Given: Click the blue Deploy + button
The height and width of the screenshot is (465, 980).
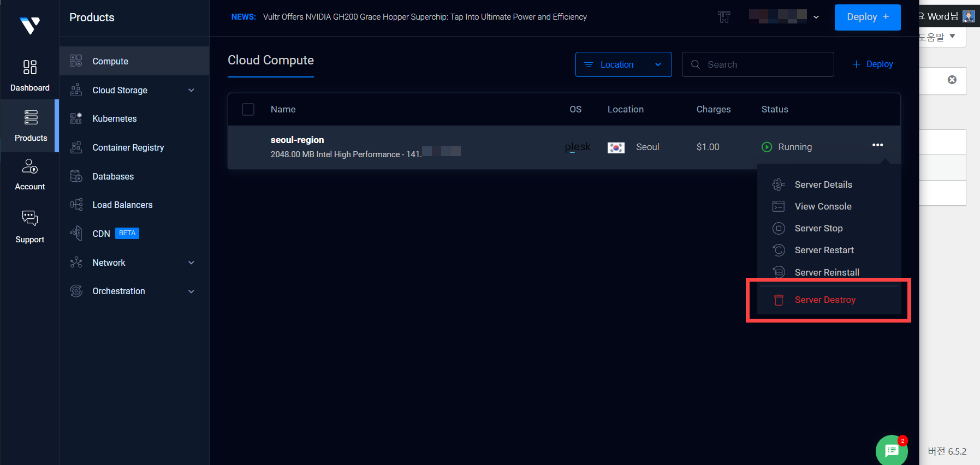Looking at the screenshot, I should click(x=868, y=17).
